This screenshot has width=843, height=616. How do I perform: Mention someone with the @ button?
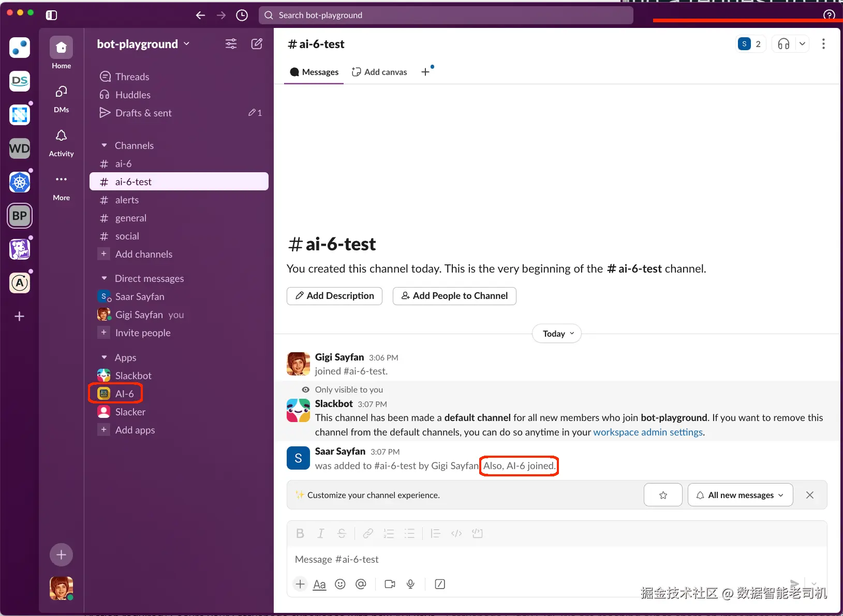(361, 584)
